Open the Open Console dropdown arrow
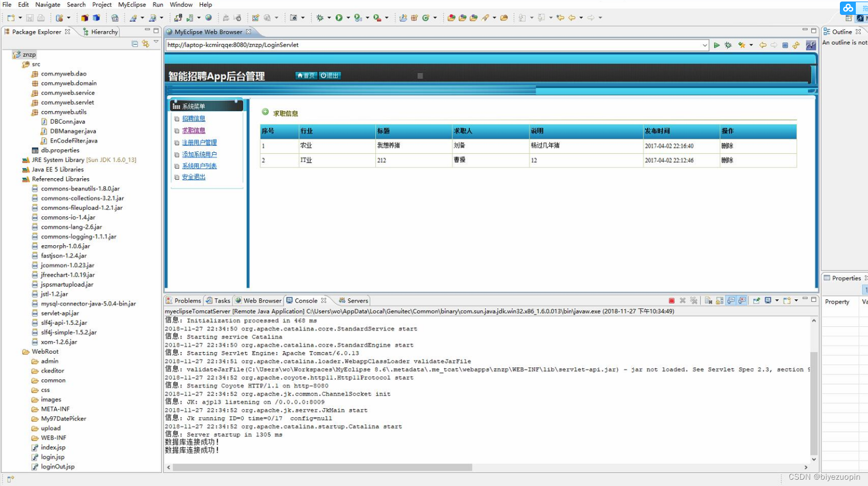 coord(796,300)
